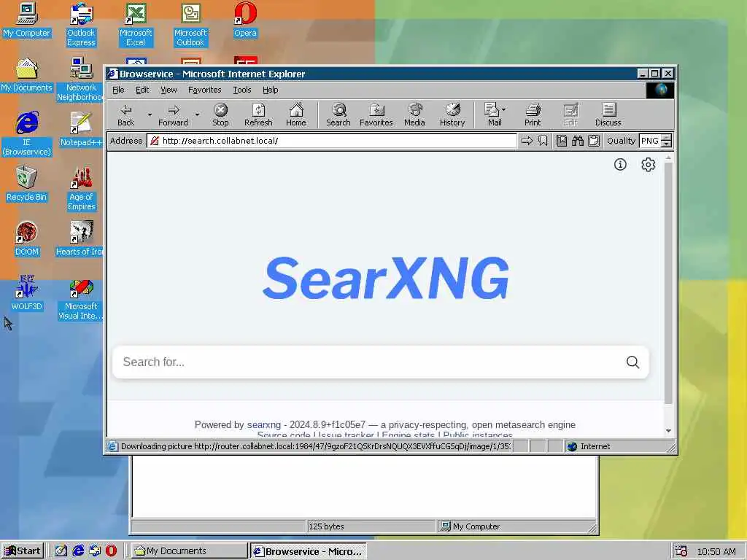Launch Age of Empires shortcut

pos(81,189)
